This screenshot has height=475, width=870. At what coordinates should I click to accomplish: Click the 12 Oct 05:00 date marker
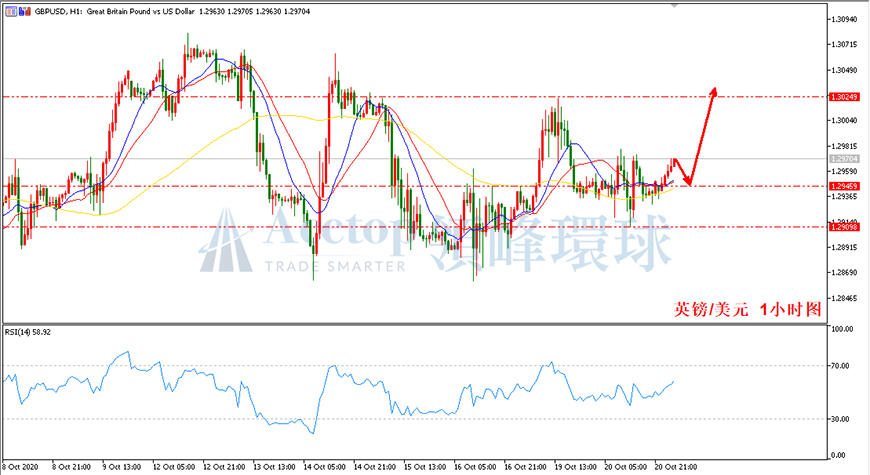pyautogui.click(x=174, y=467)
